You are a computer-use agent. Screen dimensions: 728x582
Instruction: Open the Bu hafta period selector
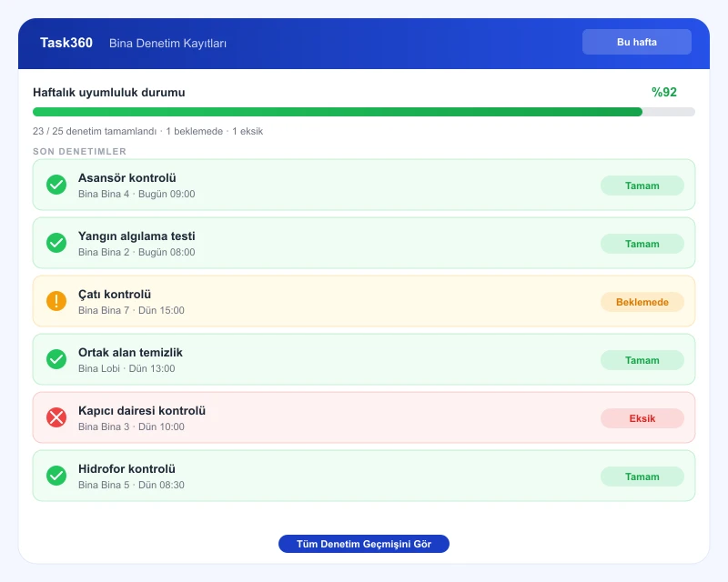point(636,42)
